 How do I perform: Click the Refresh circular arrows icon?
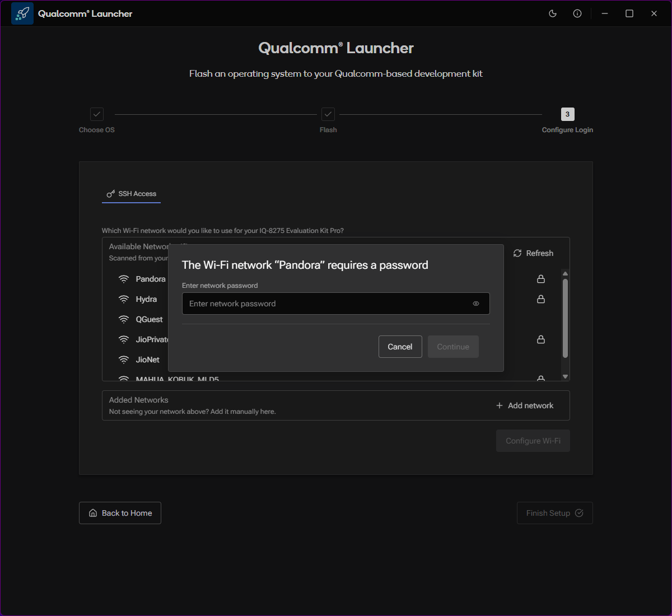coord(517,253)
